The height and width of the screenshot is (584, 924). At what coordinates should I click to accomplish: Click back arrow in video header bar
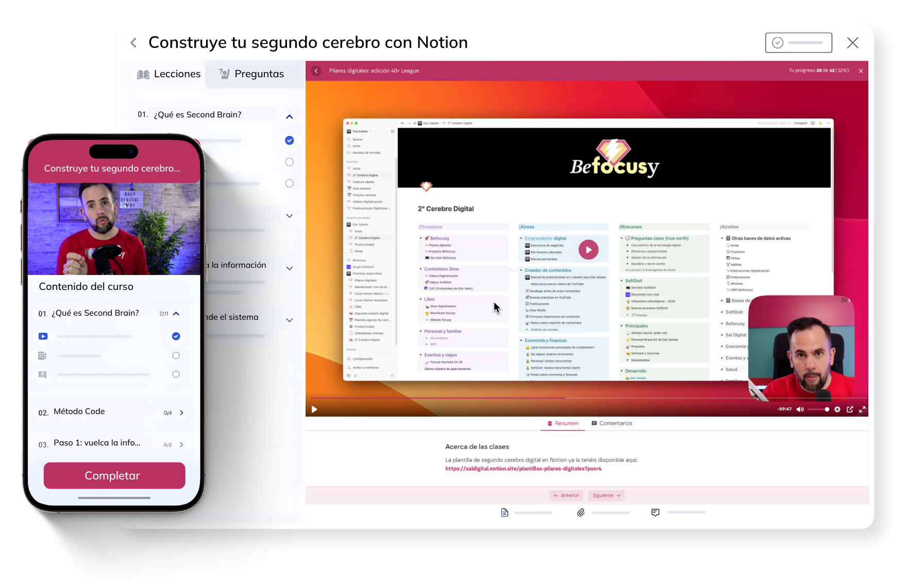click(316, 71)
